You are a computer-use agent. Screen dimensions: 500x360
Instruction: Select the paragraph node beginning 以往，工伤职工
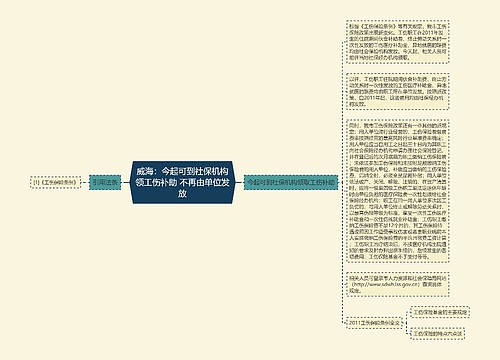398,91
